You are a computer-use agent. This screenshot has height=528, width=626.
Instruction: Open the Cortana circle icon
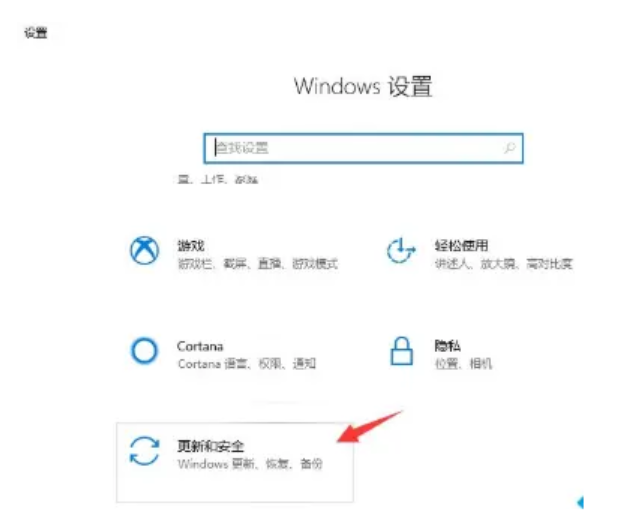144,351
